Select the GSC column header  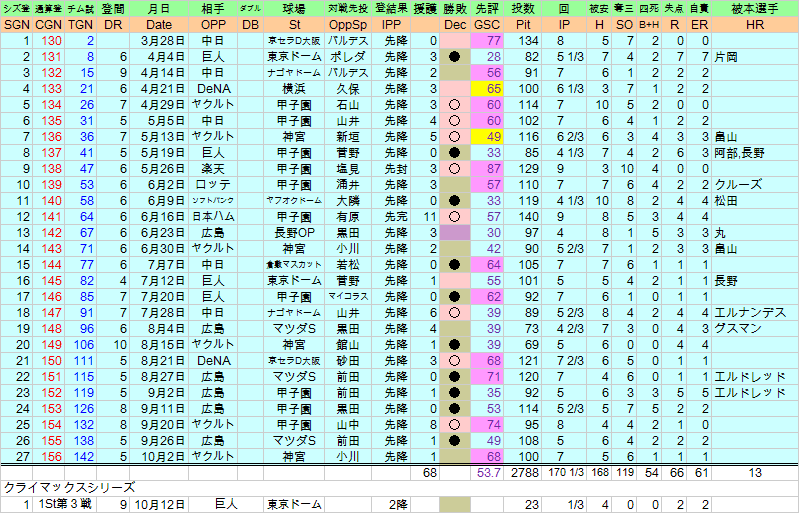point(486,24)
